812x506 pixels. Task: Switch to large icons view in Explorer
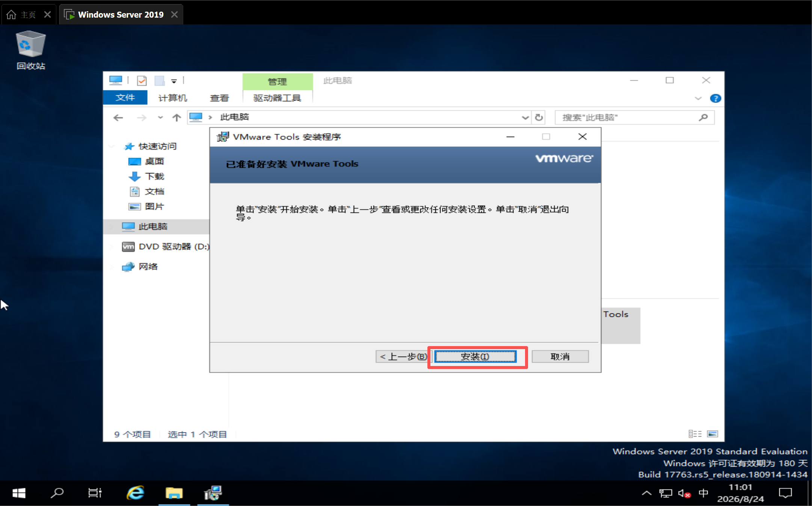click(712, 434)
